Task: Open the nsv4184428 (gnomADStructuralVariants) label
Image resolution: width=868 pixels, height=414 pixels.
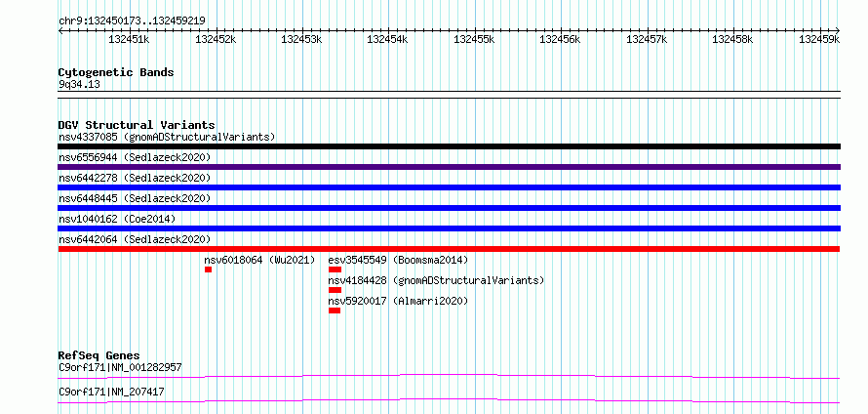Action: pyautogui.click(x=436, y=280)
